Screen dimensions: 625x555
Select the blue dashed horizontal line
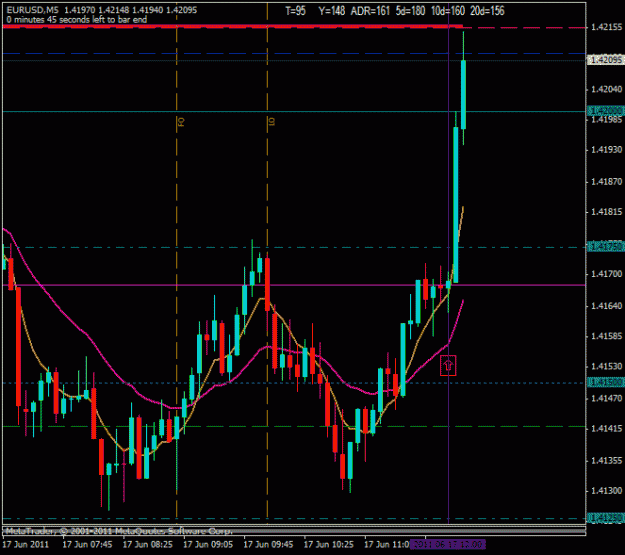[x=294, y=53]
